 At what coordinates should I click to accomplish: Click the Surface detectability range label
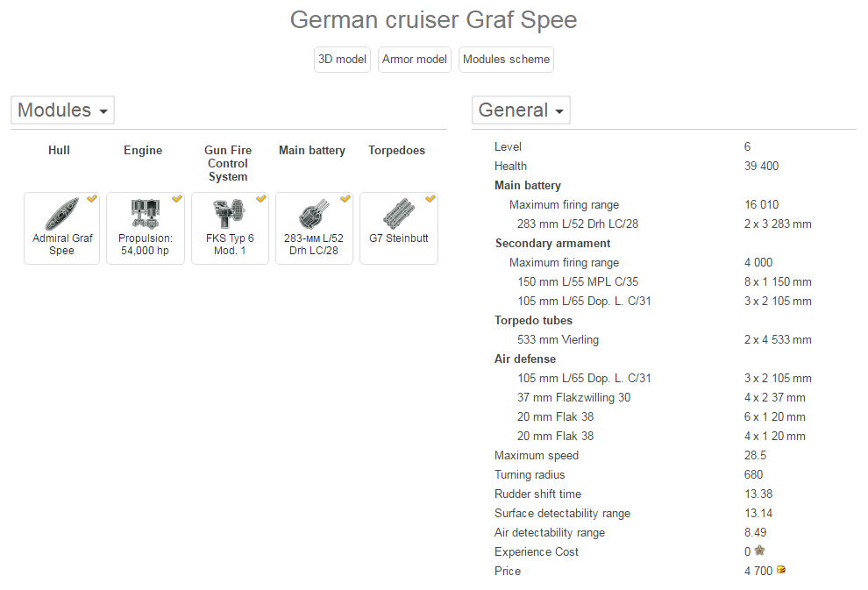[x=562, y=513]
